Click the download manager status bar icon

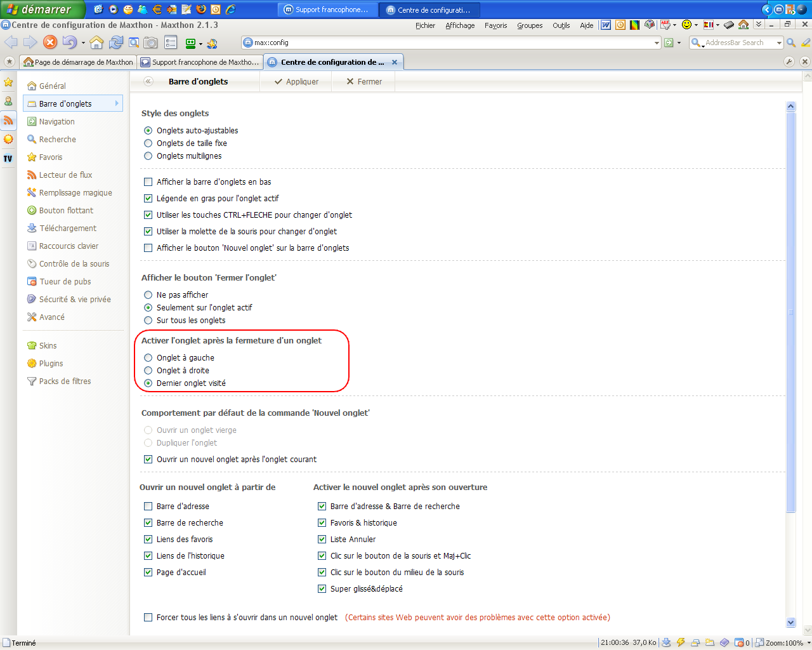[x=666, y=642]
